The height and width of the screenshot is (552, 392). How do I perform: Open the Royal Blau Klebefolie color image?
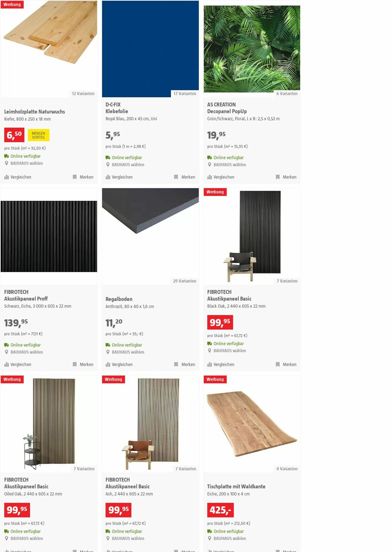tap(150, 49)
